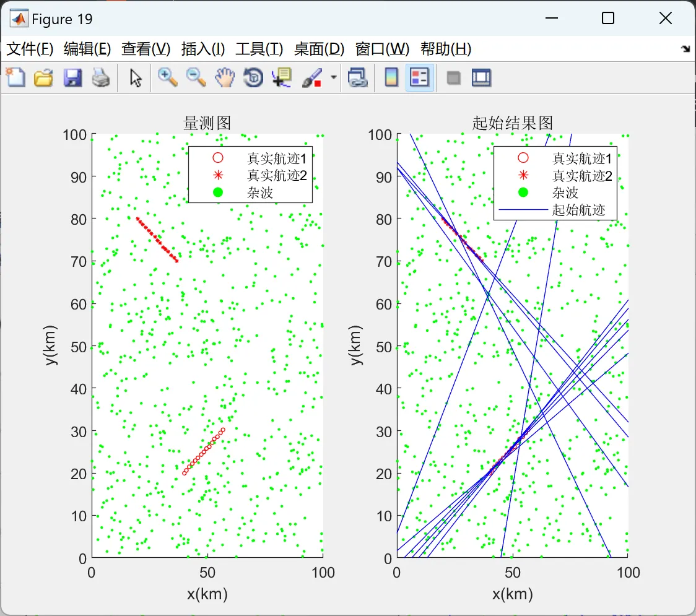The image size is (696, 616).
Task: Click the MATLAB logo in the title bar
Action: point(19,19)
